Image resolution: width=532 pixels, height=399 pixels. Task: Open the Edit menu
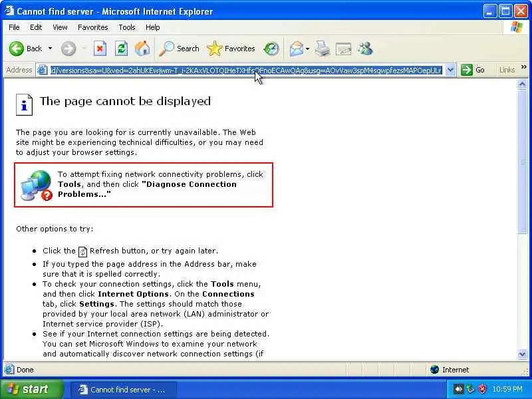36,27
